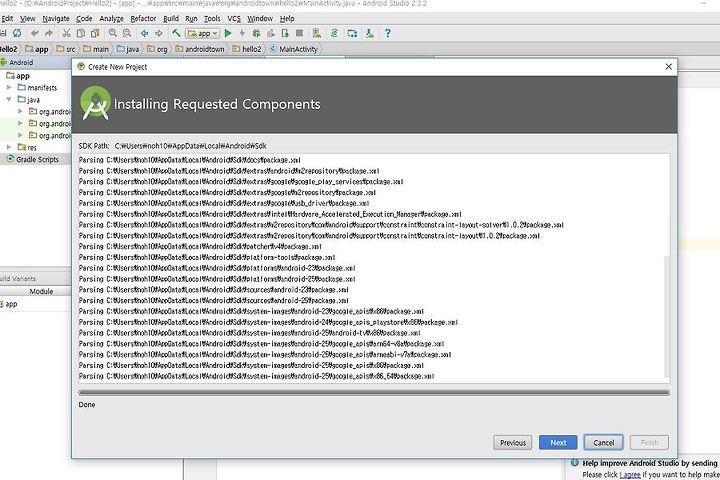Viewport: 720px width, 480px height.
Task: Click the hello2 breadcrumb folder
Action: coord(247,49)
